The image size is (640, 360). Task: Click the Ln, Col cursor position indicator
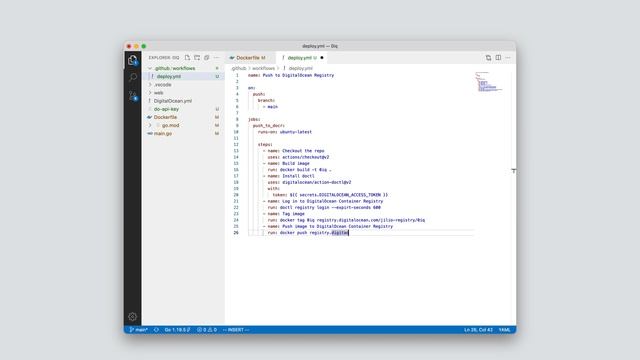[x=478, y=330]
